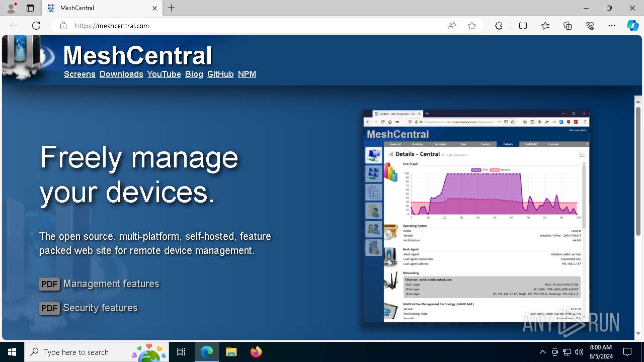Show hidden system tray icons
This screenshot has height=362, width=644.
542,352
